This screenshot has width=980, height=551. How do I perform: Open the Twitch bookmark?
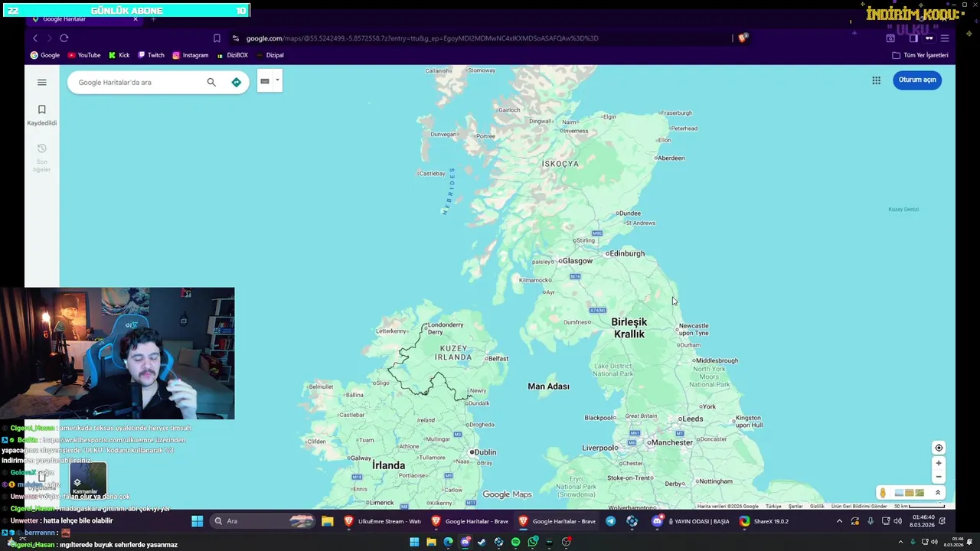pos(151,55)
